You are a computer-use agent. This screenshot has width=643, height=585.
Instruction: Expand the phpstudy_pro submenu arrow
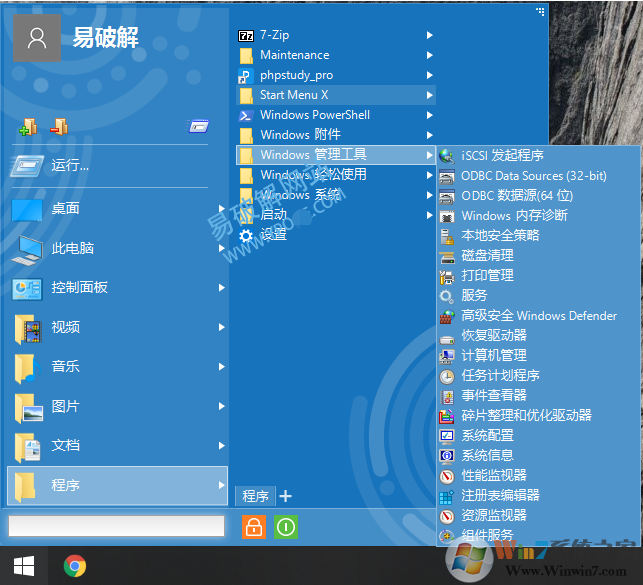[x=429, y=75]
